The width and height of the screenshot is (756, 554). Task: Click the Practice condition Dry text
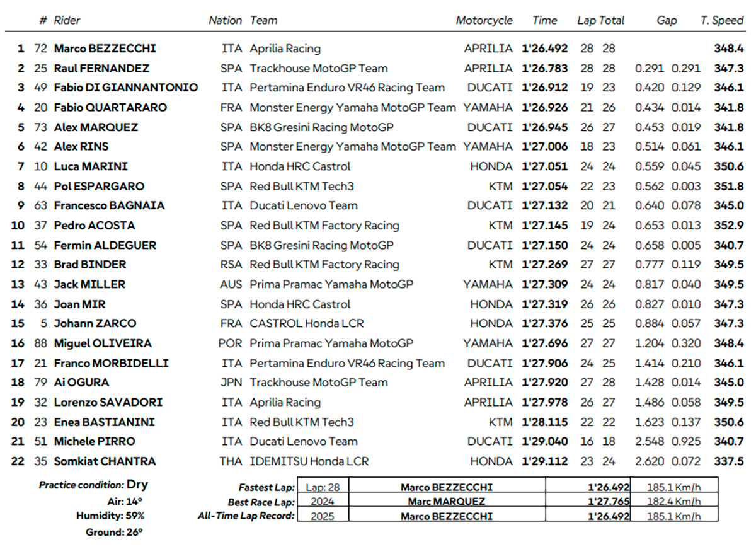(x=93, y=485)
